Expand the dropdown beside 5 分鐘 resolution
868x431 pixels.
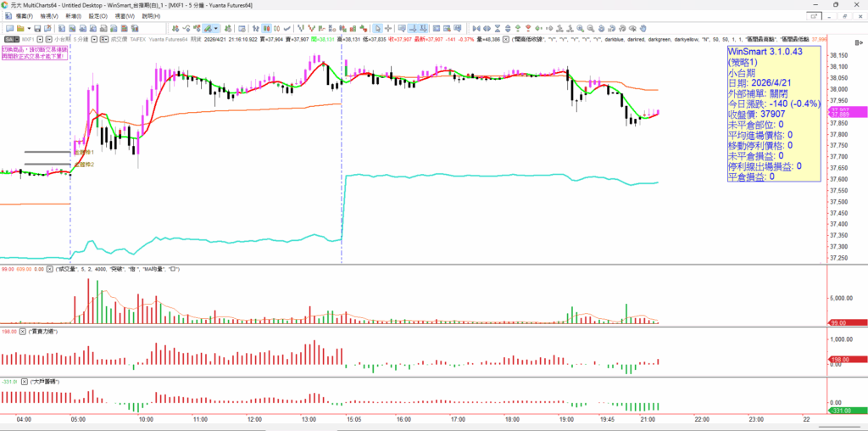(x=97, y=39)
